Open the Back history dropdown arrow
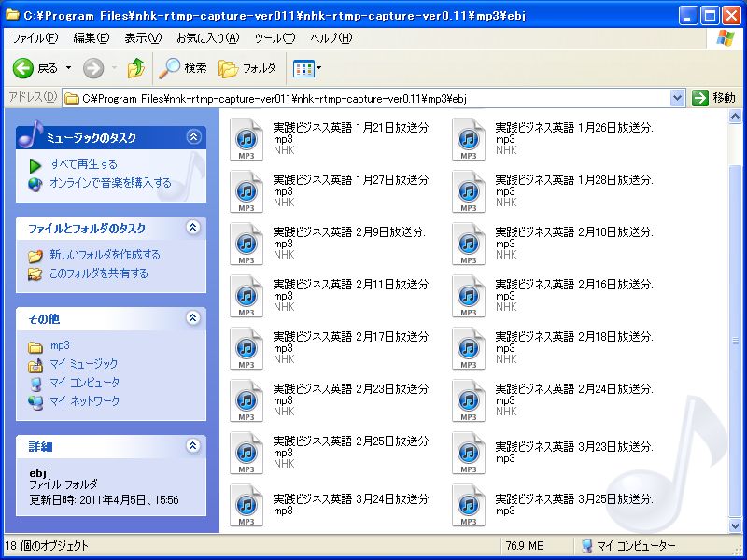Viewport: 747px width, 560px height. click(x=68, y=68)
